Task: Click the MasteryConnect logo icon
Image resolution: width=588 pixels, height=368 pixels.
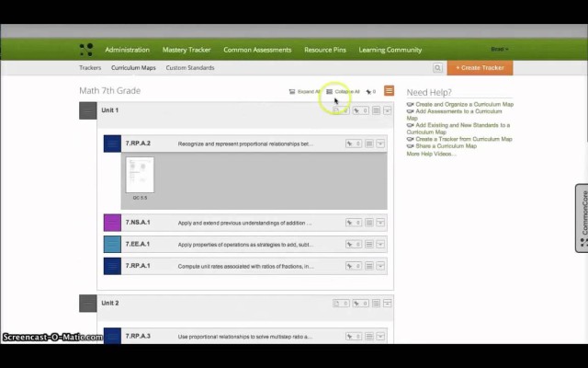Action: [86, 50]
